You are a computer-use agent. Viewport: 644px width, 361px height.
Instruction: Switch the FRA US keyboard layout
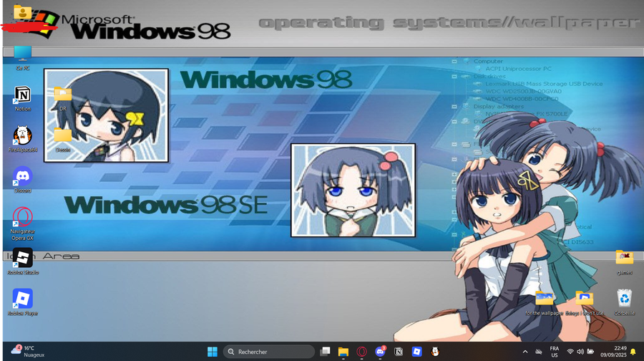555,352
